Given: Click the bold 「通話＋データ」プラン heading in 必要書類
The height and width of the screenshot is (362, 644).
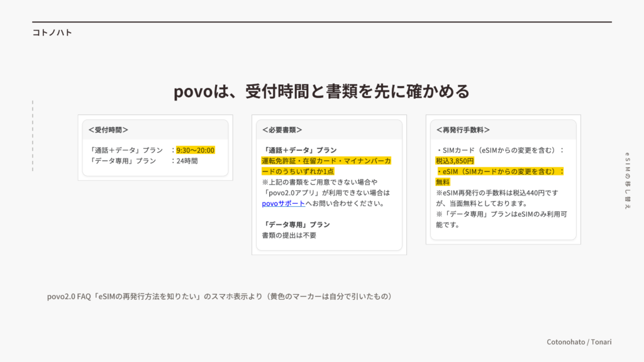Looking at the screenshot, I should pyautogui.click(x=299, y=150).
